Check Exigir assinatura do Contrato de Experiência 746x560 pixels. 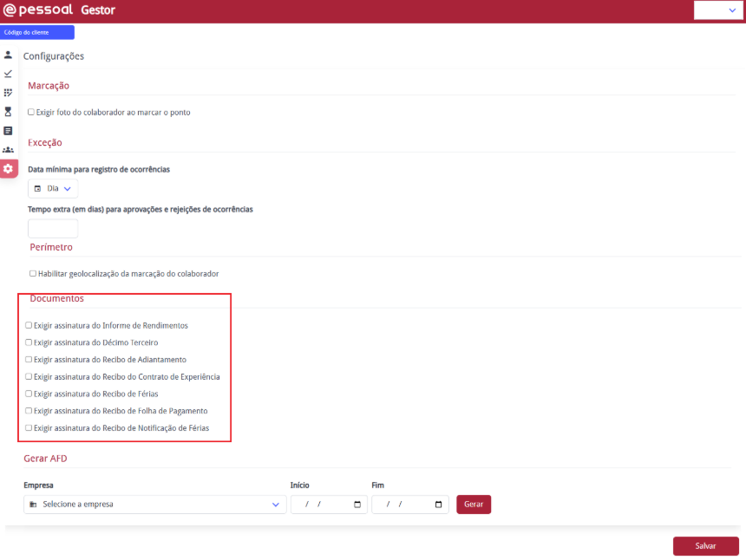click(29, 376)
